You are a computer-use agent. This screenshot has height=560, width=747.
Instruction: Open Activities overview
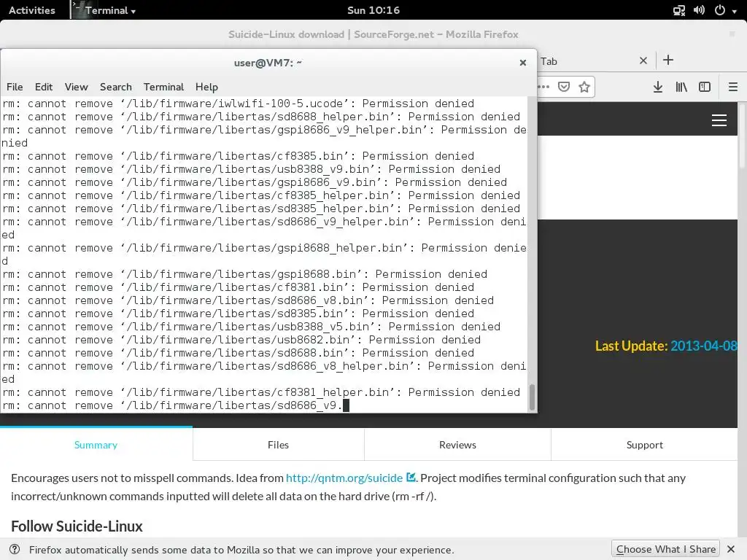pos(32,10)
